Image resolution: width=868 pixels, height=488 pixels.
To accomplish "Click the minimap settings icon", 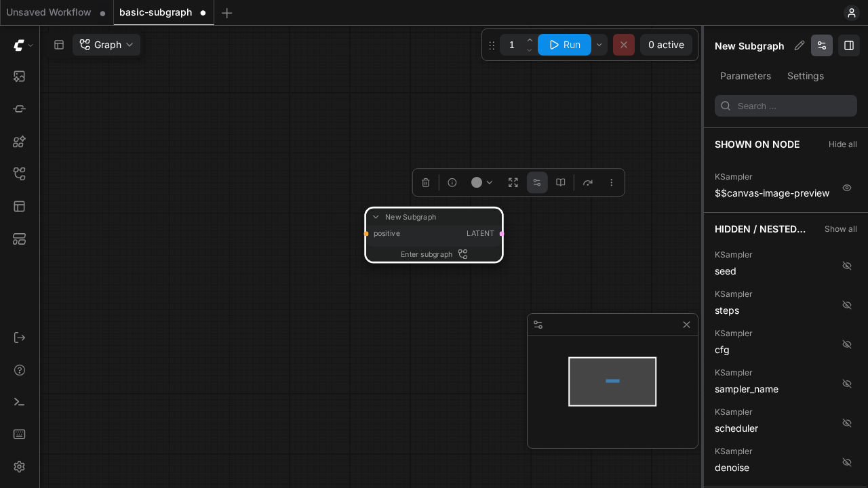I will 538,325.
